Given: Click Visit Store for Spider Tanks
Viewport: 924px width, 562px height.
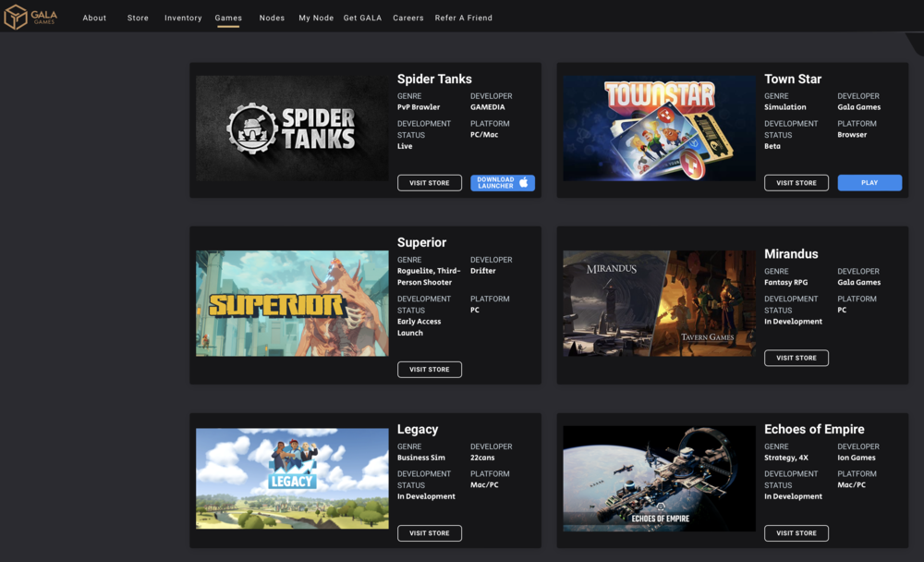Looking at the screenshot, I should 430,183.
